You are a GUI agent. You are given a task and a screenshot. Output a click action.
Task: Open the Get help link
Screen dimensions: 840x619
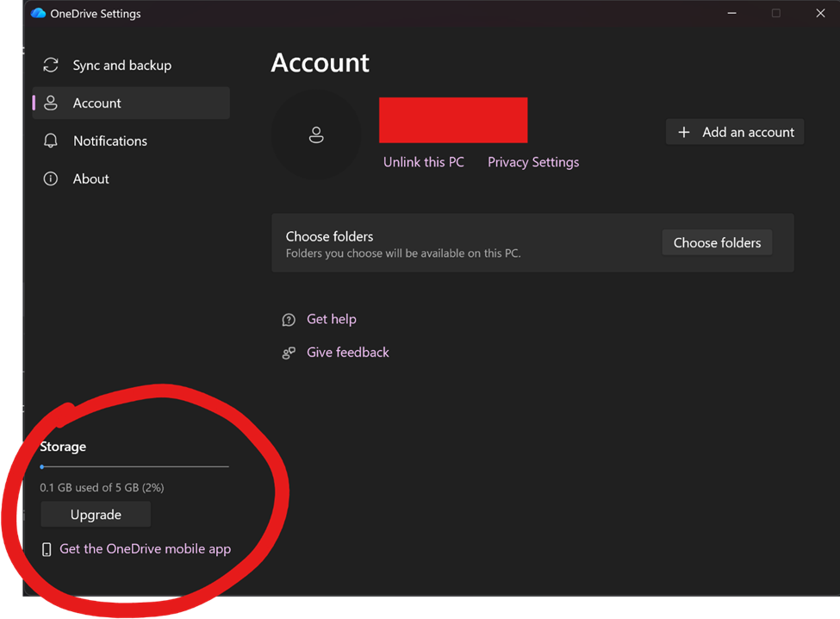tap(332, 320)
